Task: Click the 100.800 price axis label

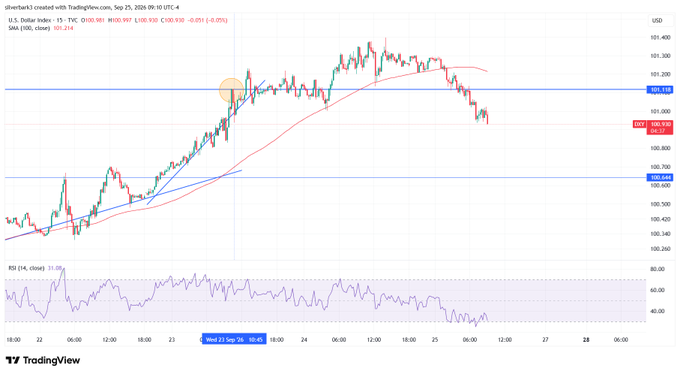Action: (x=660, y=148)
